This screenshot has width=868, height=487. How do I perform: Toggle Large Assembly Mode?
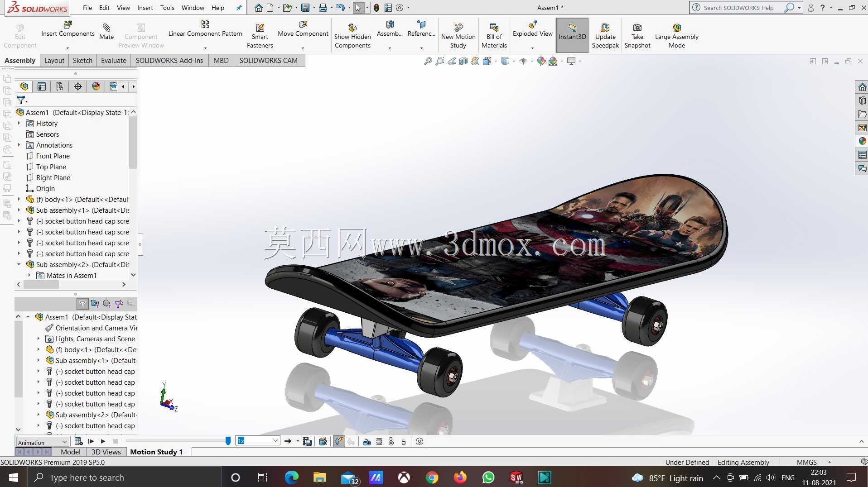tap(677, 36)
